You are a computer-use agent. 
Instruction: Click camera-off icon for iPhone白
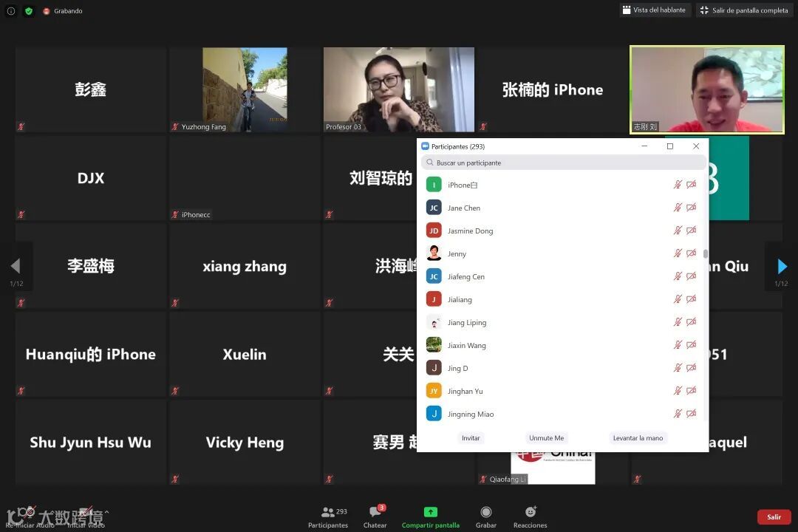(691, 185)
